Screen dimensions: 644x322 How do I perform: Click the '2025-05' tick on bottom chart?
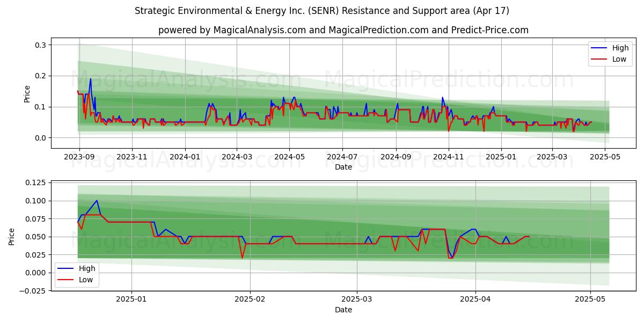[590, 299]
